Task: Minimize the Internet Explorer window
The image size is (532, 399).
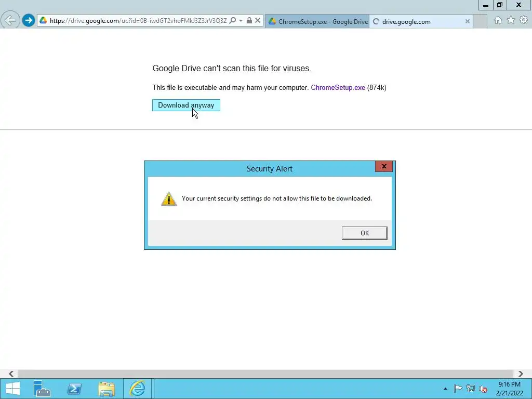Action: (486, 5)
